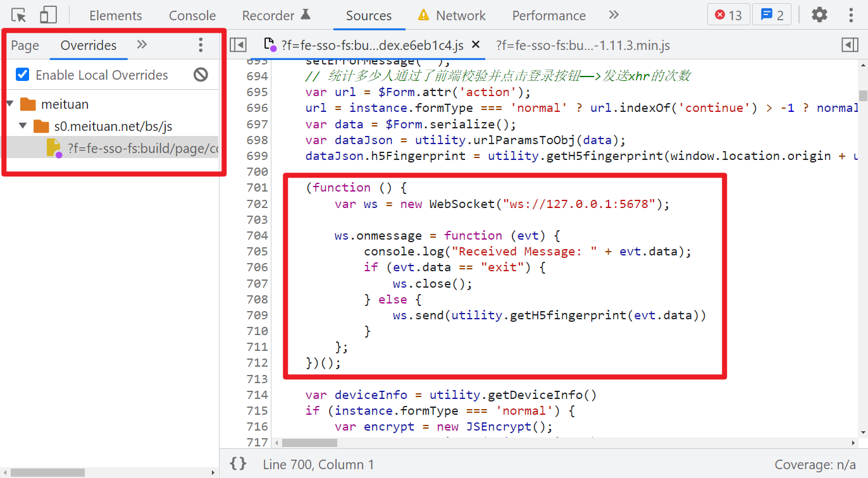This screenshot has width=868, height=478.
Task: Activate the inspect element picker icon
Action: point(19,15)
